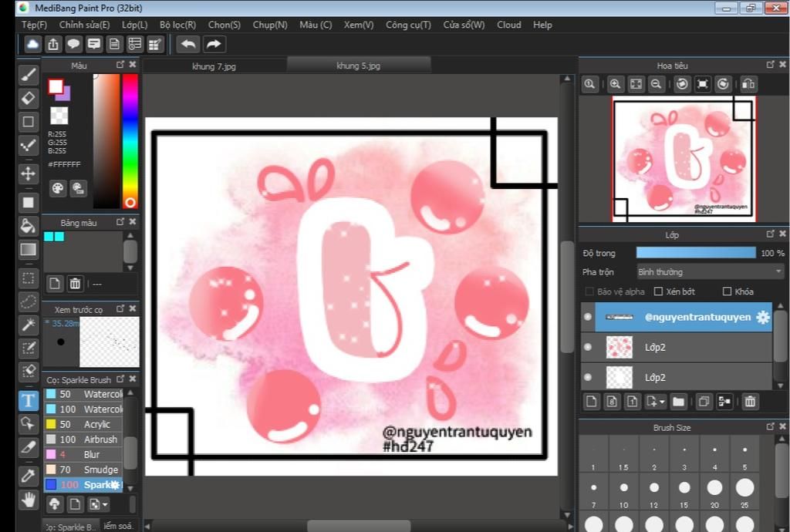Open the Bộ lọc(R) menu
Viewport: 790px width, 532px height.
coord(178,25)
